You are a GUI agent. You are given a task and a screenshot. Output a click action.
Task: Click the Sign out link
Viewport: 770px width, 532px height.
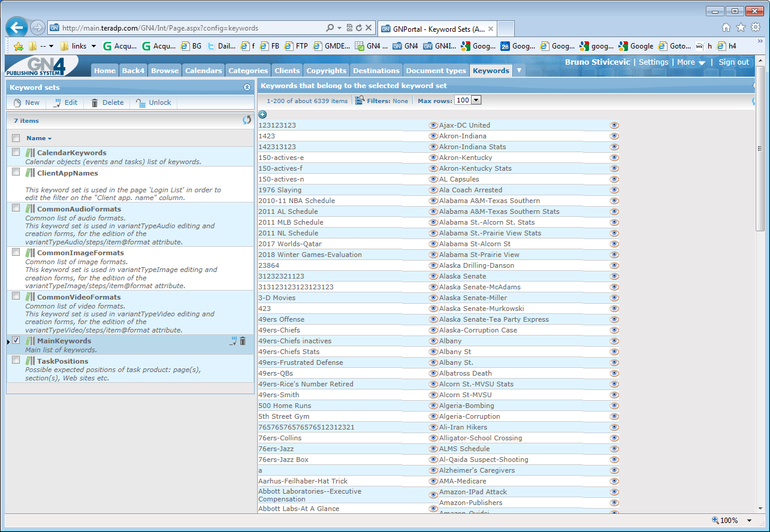point(734,62)
